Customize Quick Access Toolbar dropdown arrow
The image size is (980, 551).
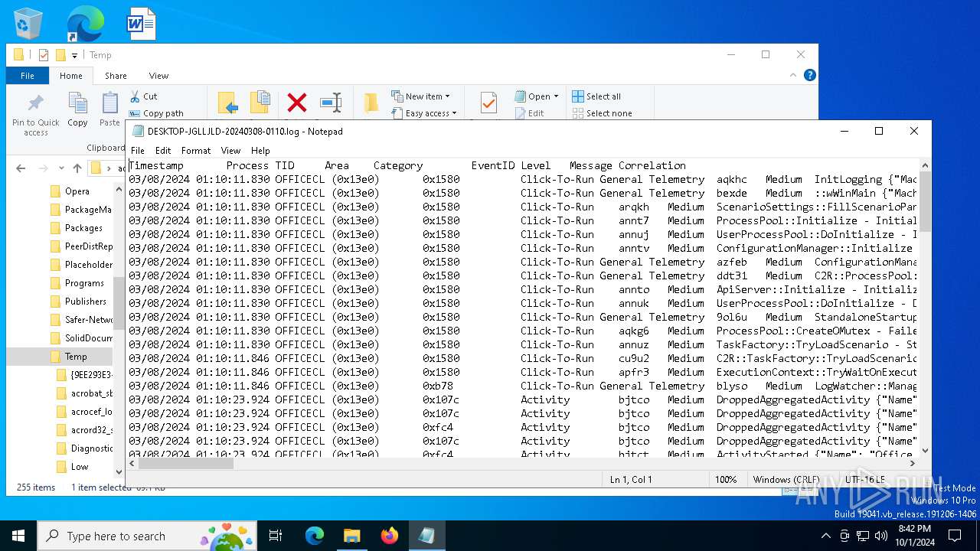coord(75,55)
